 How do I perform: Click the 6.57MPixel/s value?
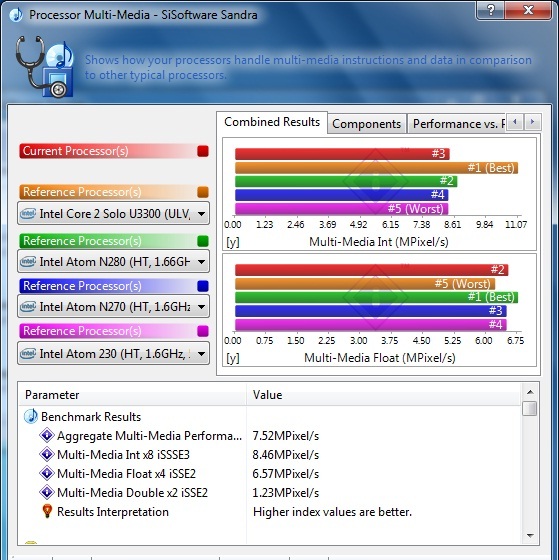(x=286, y=474)
